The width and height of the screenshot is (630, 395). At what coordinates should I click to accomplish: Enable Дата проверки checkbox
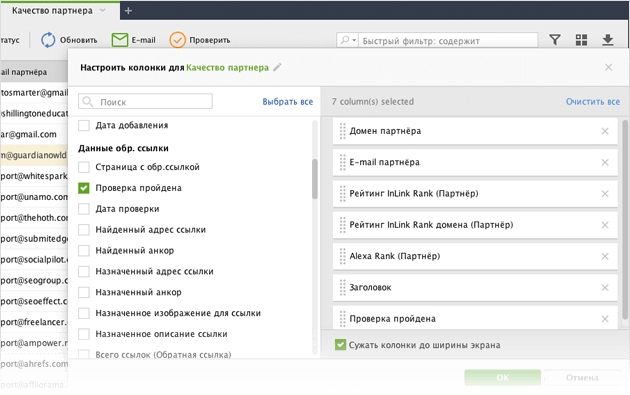click(84, 209)
